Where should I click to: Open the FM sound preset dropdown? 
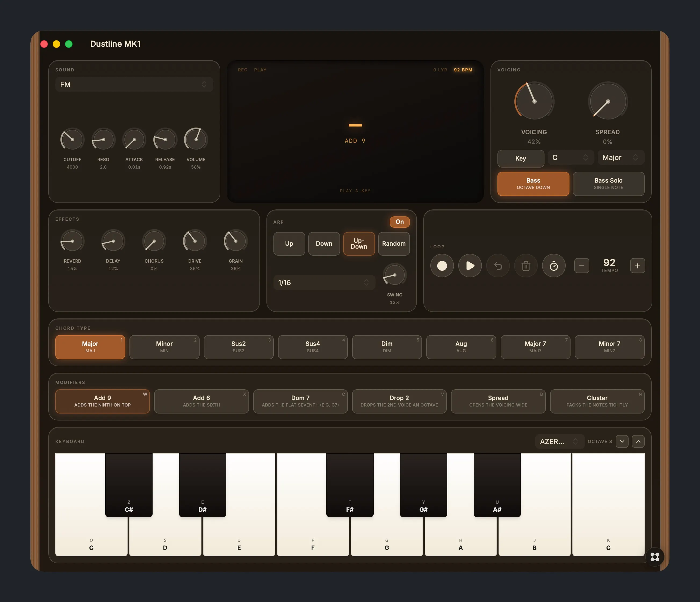pos(134,84)
